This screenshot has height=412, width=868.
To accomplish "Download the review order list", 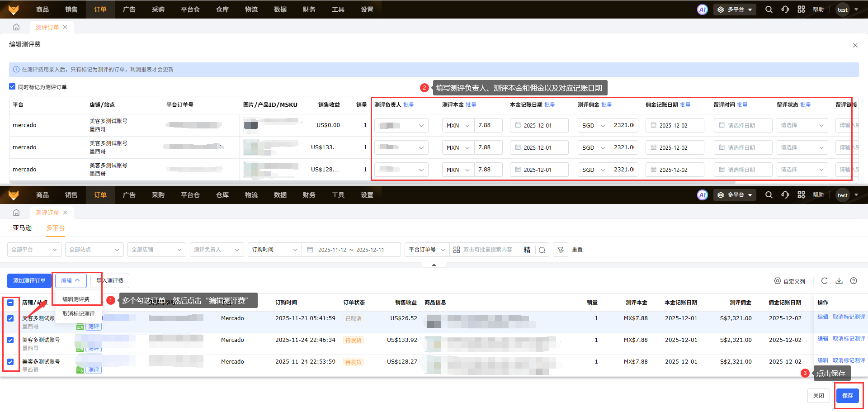I will [839, 281].
